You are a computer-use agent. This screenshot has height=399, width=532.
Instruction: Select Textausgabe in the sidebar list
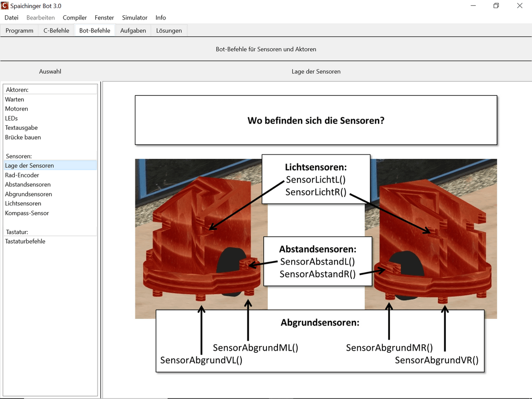[x=21, y=128]
